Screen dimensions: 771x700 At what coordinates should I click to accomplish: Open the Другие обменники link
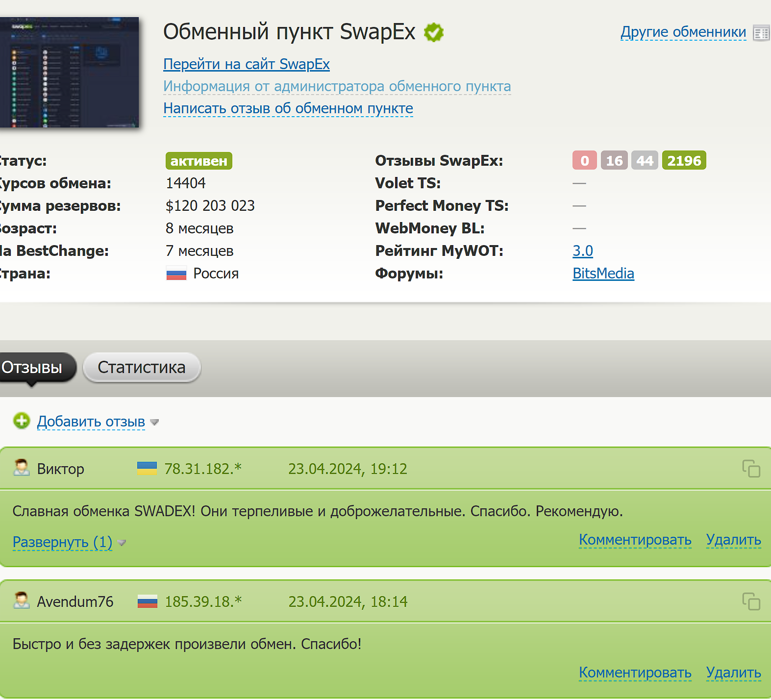(683, 32)
